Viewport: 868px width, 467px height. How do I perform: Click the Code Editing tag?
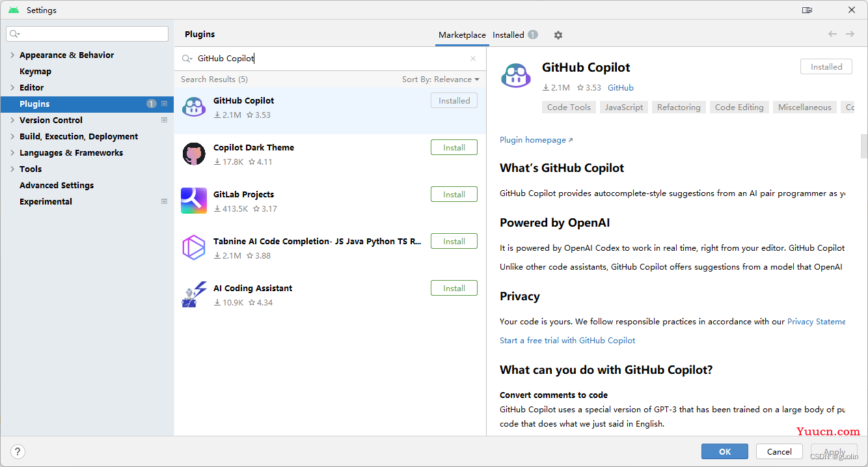[739, 107]
